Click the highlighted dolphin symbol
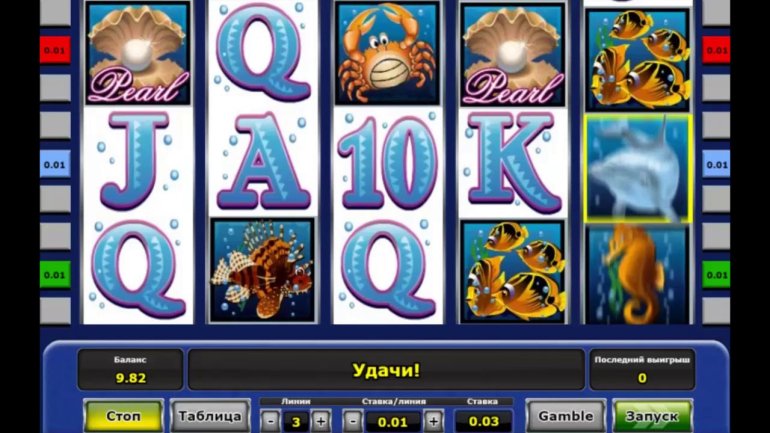 pyautogui.click(x=638, y=169)
